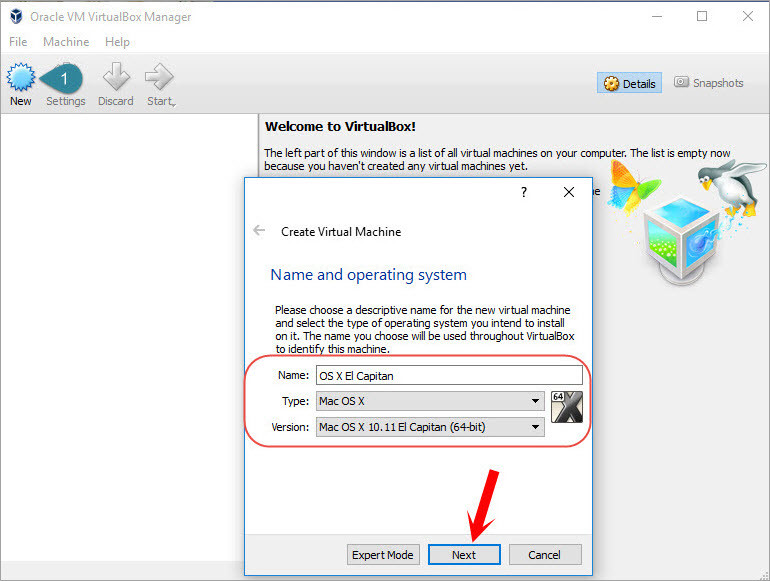
Task: Open the Machine menu
Action: point(66,42)
